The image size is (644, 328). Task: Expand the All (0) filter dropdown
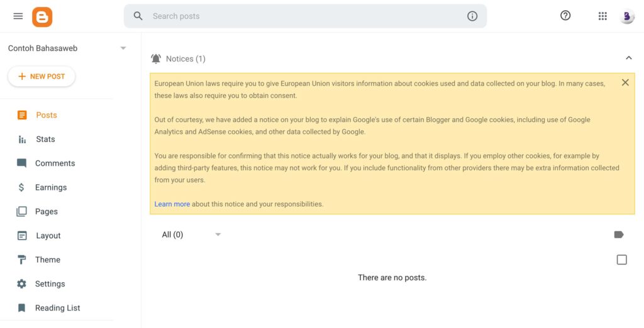point(192,234)
